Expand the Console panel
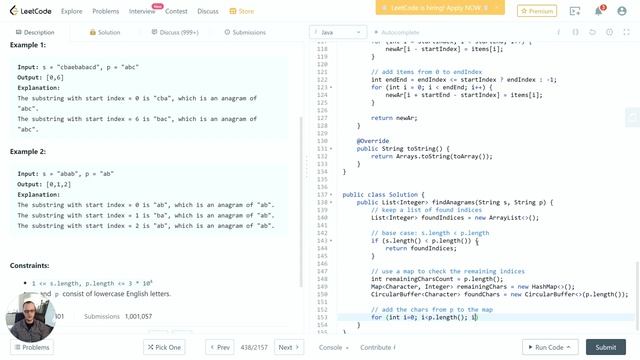Viewport: 640px width, 360px height. (333, 347)
